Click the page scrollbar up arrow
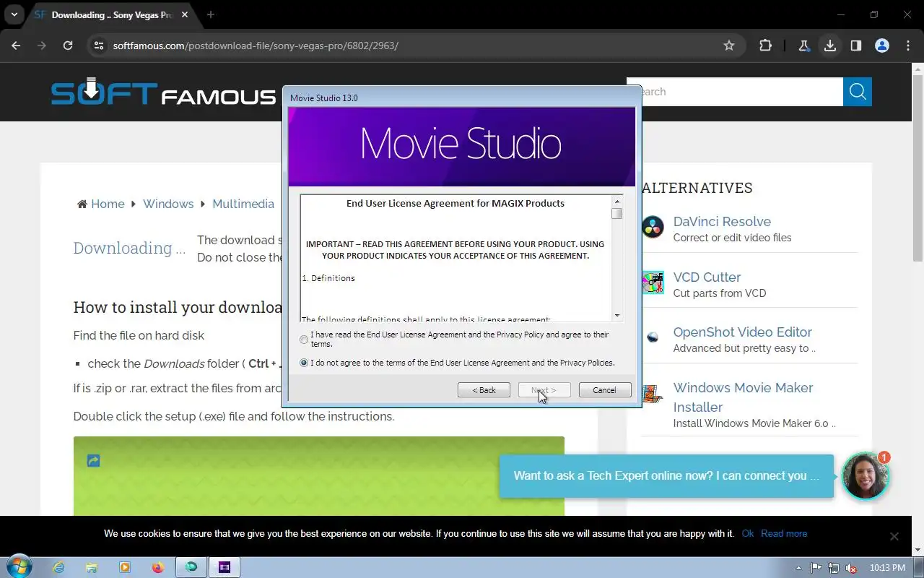924x578 pixels. [918, 69]
